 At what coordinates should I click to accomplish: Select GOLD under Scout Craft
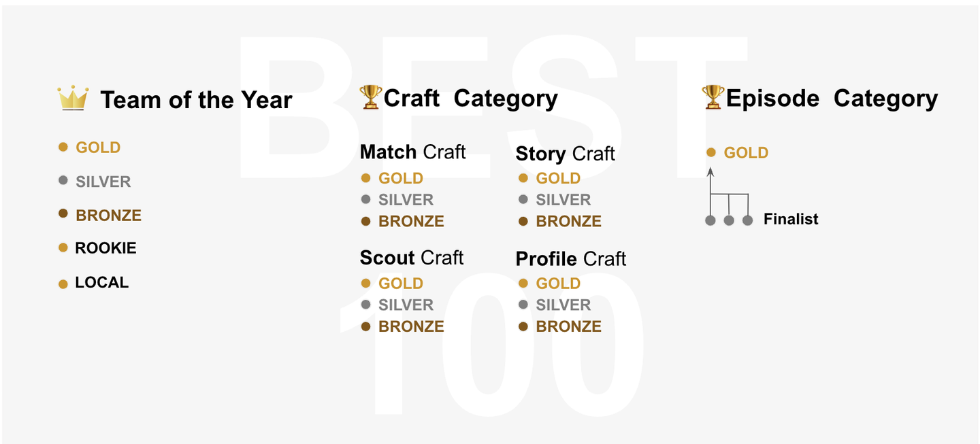point(401,284)
